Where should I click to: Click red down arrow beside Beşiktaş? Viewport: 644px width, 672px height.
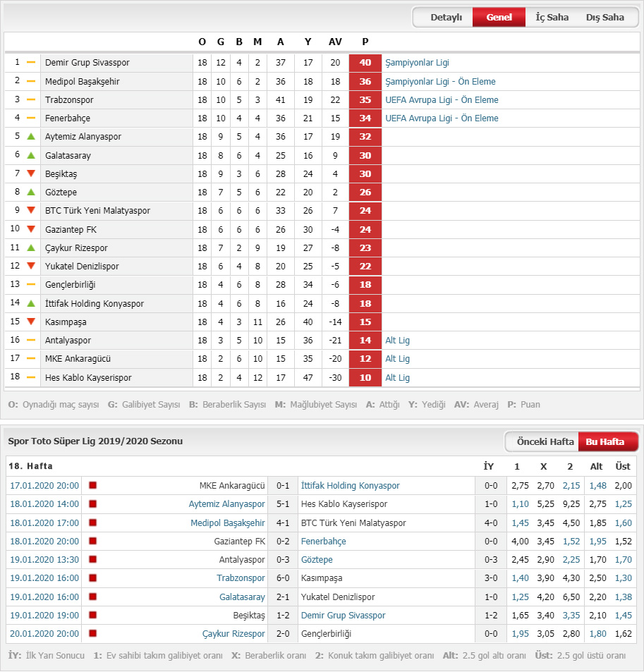pos(31,173)
